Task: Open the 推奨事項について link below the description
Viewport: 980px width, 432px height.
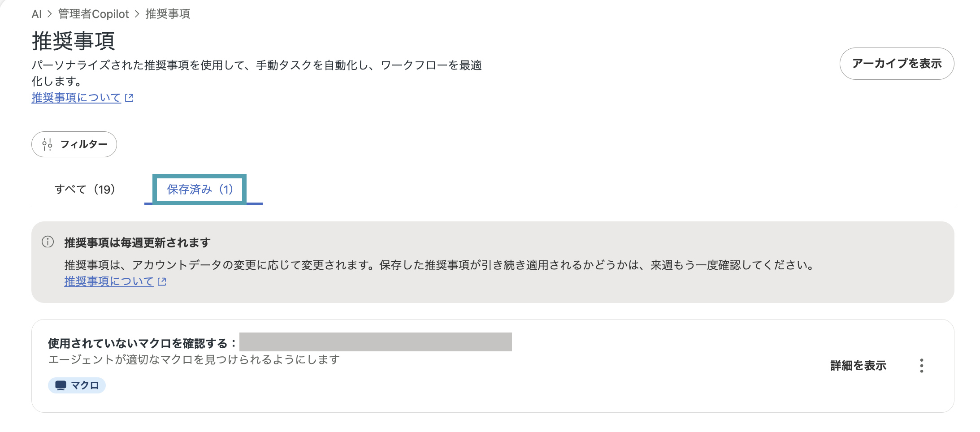Action: pos(76,98)
